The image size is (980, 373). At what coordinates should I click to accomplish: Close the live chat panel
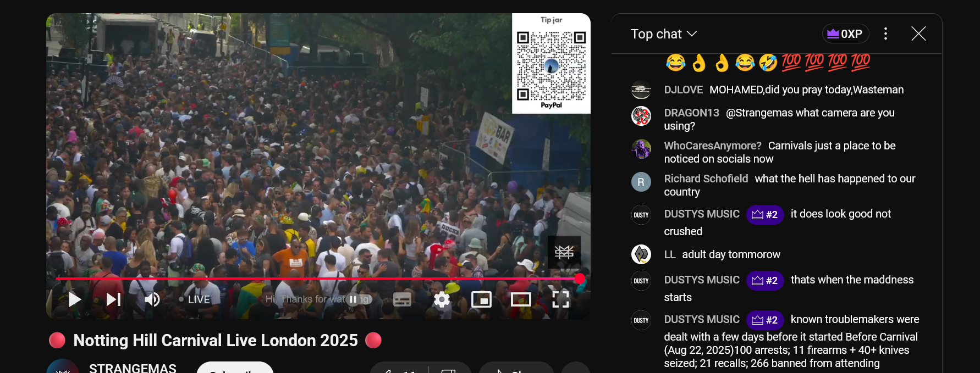tap(918, 34)
